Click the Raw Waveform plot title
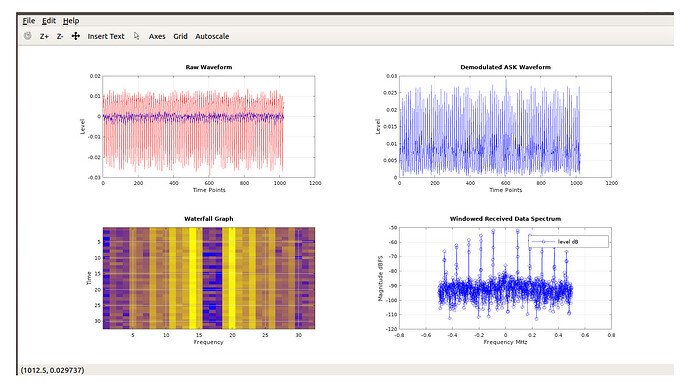Image resolution: width=690 pixels, height=387 pixels. tap(209, 67)
